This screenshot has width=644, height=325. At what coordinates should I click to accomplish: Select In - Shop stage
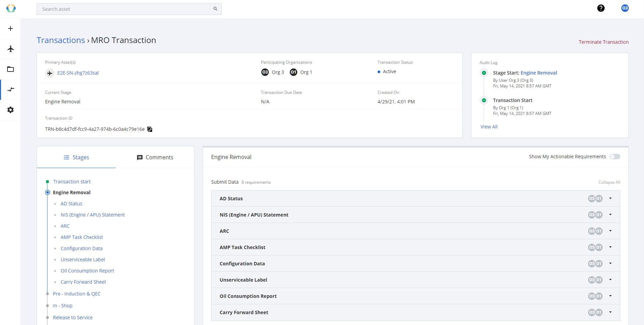pos(63,306)
